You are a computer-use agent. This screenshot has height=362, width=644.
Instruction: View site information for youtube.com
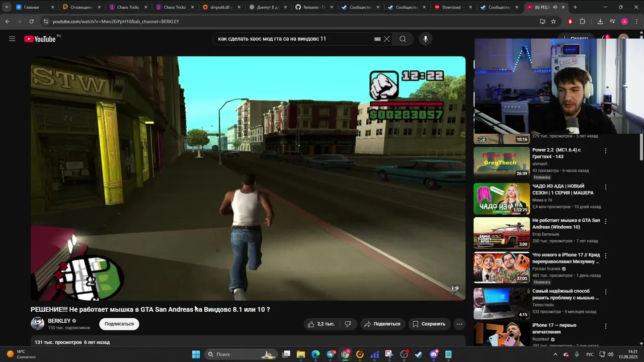click(x=46, y=21)
